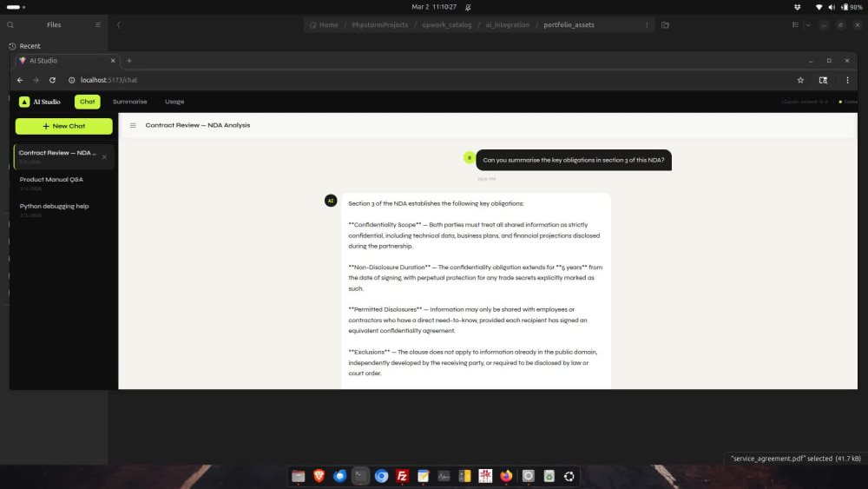868x489 pixels.
Task: Go to upwork_catalog in path bar
Action: (x=447, y=25)
